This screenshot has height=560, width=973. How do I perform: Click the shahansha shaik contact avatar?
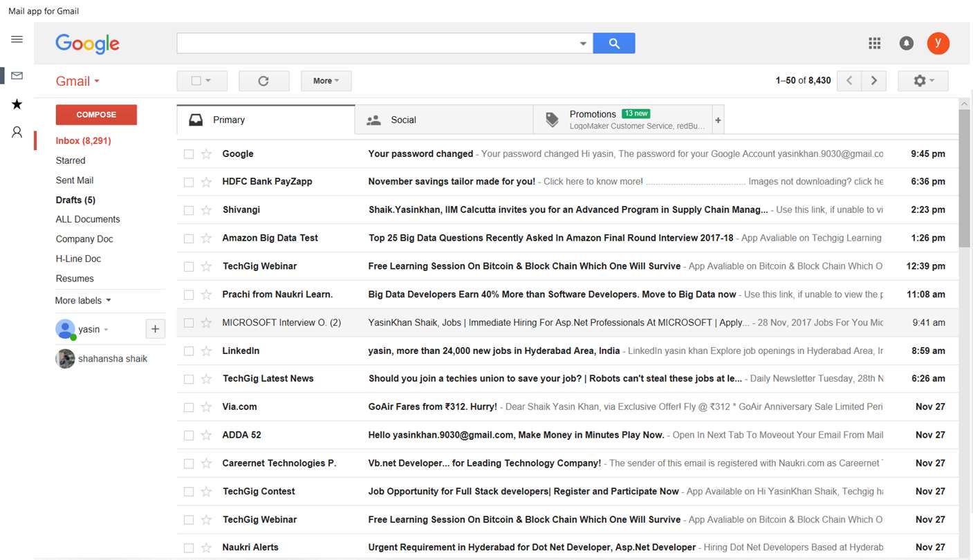[65, 359]
